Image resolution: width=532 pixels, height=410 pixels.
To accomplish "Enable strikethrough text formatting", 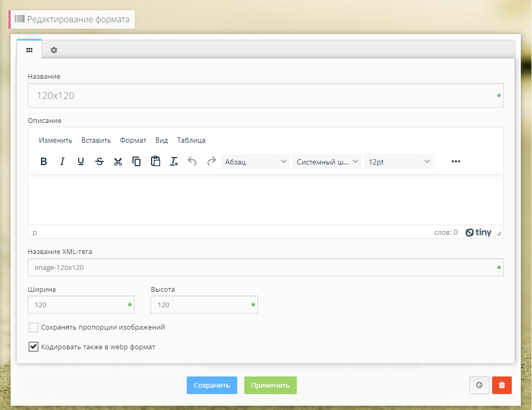I will pyautogui.click(x=99, y=162).
